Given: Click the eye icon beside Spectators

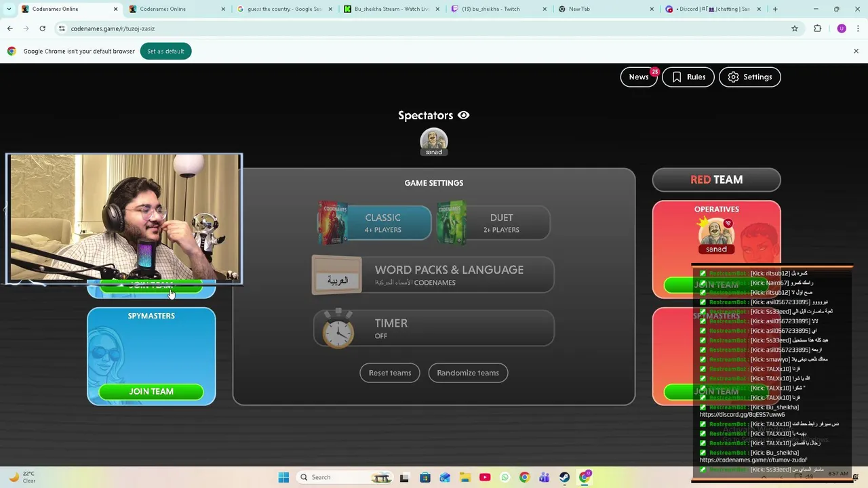Looking at the screenshot, I should (464, 115).
